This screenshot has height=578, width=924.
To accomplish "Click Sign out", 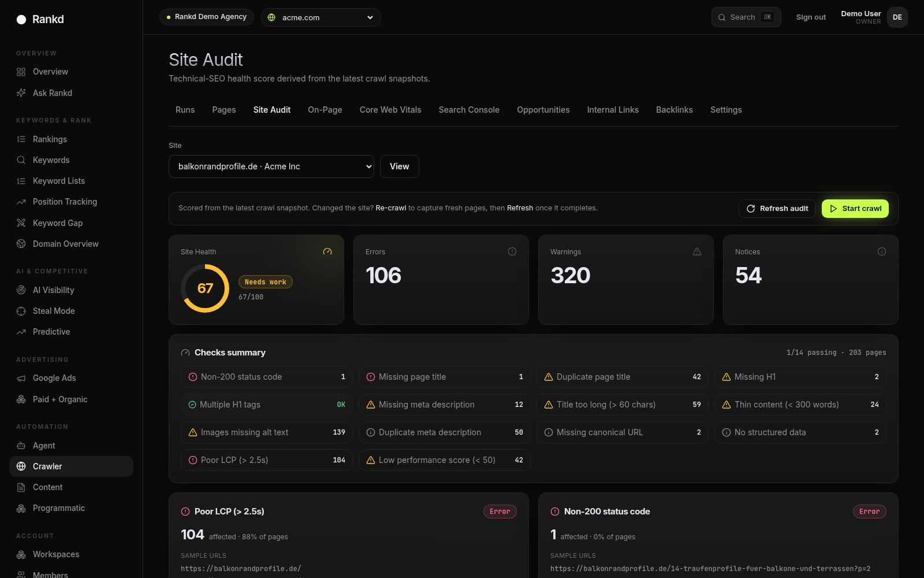I will [x=811, y=17].
